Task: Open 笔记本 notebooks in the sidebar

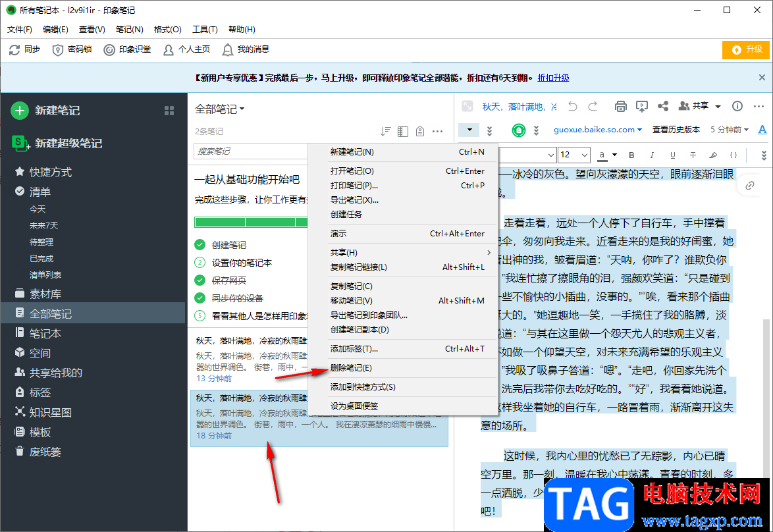Action: pyautogui.click(x=38, y=333)
